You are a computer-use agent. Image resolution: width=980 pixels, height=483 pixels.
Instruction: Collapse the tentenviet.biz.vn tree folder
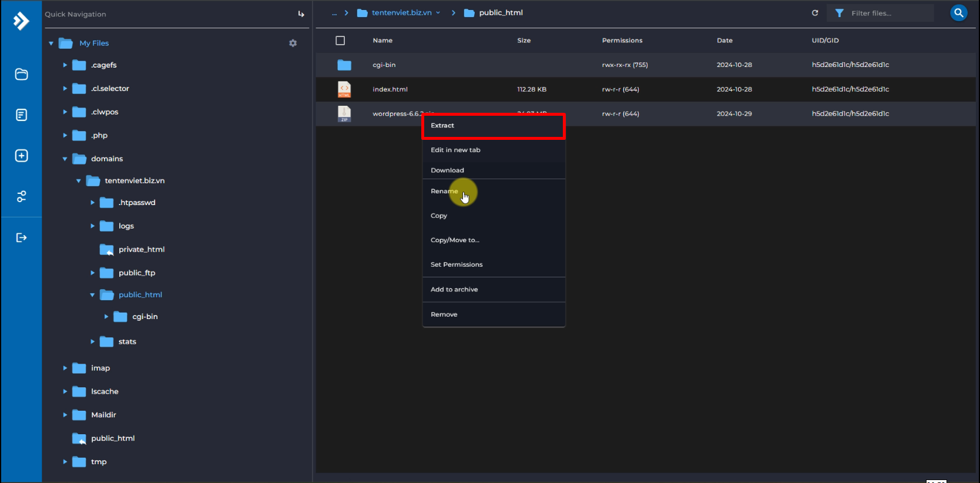click(78, 181)
